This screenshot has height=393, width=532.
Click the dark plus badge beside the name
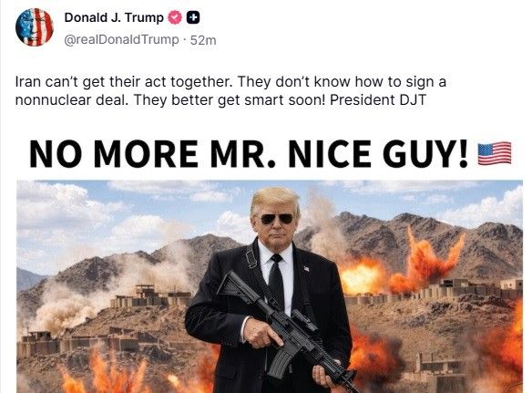(x=193, y=17)
